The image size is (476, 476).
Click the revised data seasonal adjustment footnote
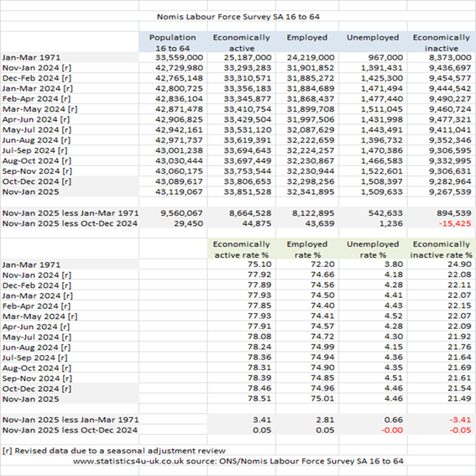click(114, 451)
